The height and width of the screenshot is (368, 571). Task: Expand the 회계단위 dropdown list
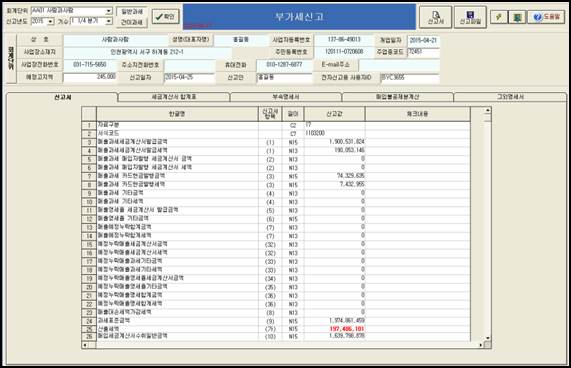109,11
